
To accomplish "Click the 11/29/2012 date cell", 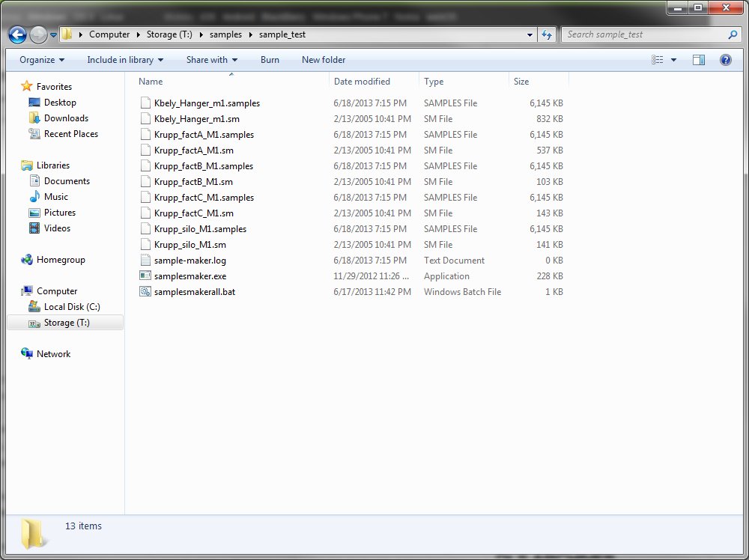I will coord(372,276).
